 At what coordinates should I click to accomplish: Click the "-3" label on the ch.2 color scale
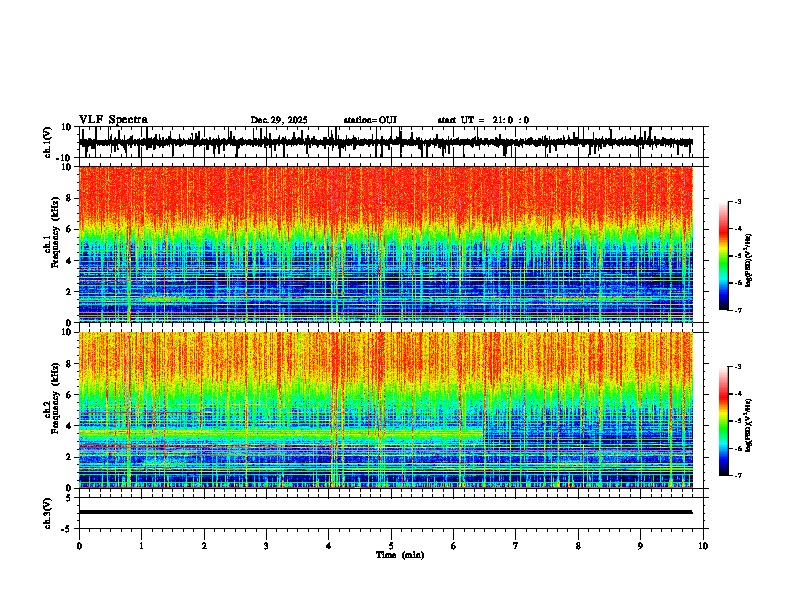738,367
